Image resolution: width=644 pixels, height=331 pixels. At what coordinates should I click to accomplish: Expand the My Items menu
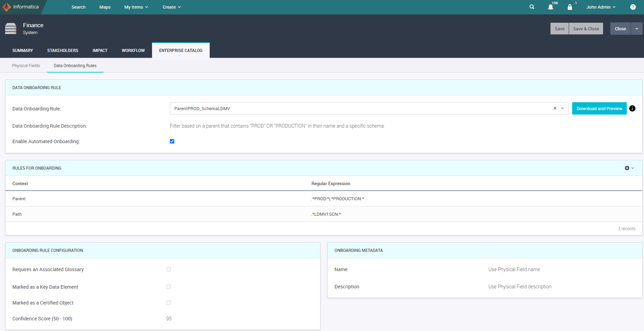click(136, 7)
